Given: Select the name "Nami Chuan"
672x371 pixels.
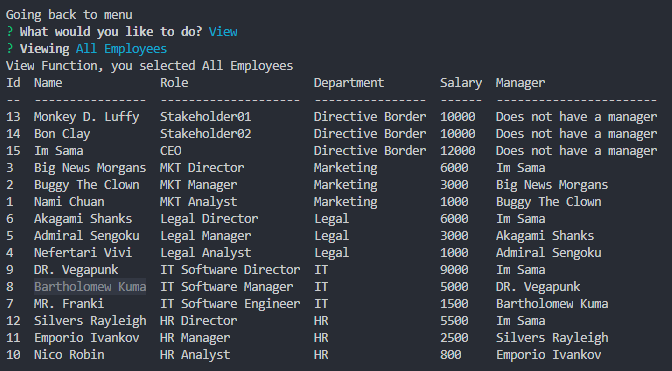Looking at the screenshot, I should click(x=69, y=202).
